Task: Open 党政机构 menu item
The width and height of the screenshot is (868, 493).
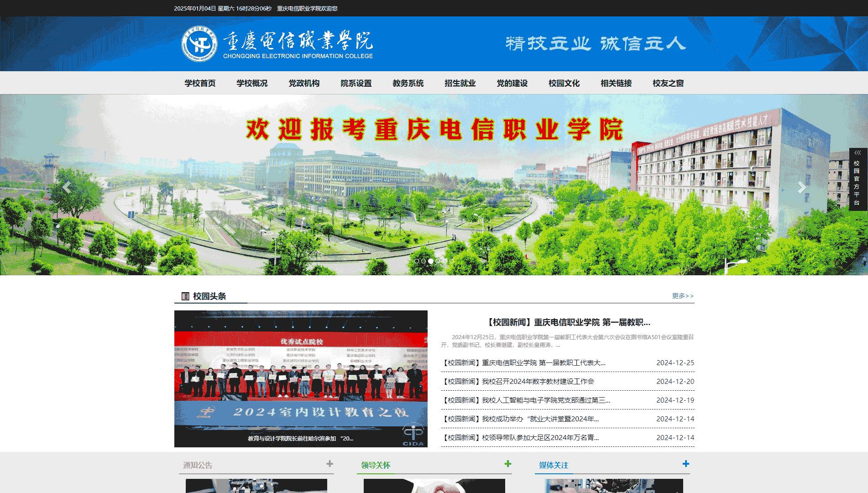Action: point(304,83)
